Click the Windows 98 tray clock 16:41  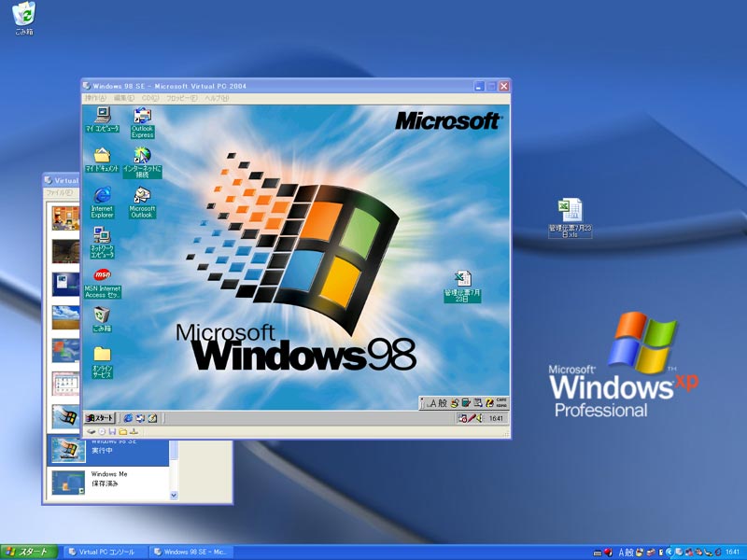[x=496, y=418]
